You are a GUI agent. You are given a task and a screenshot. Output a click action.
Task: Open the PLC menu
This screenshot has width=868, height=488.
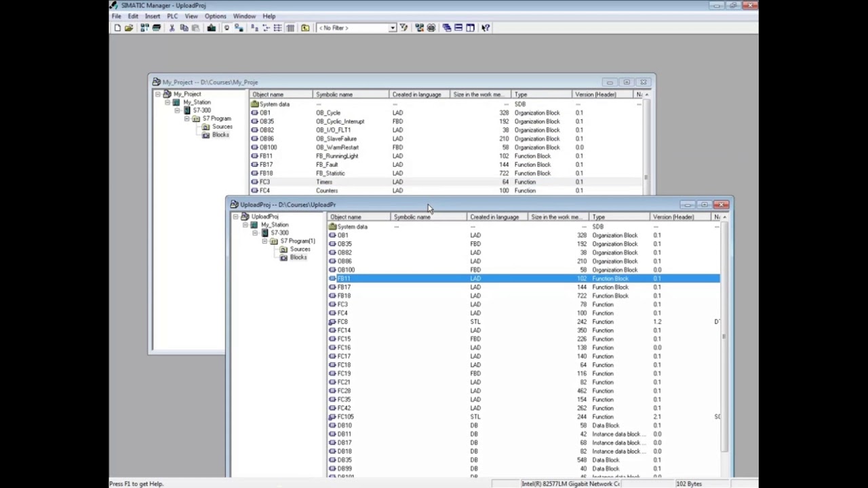click(x=172, y=16)
